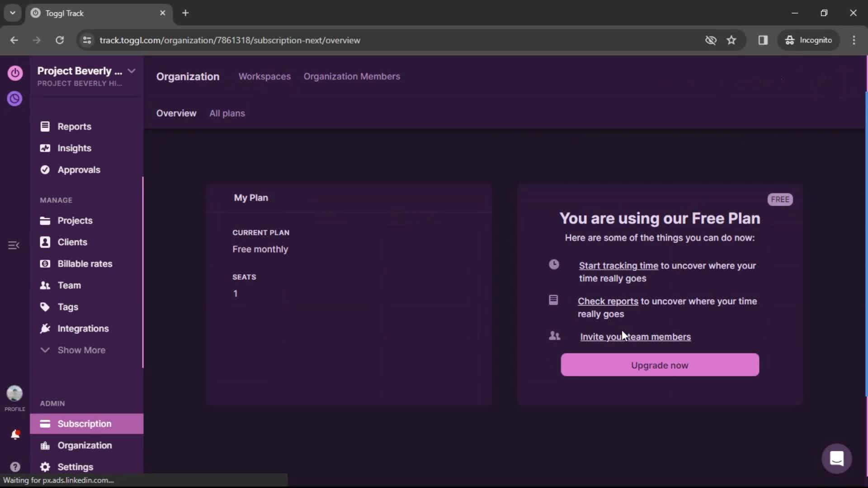
Task: Open Tags management section
Action: pyautogui.click(x=68, y=307)
